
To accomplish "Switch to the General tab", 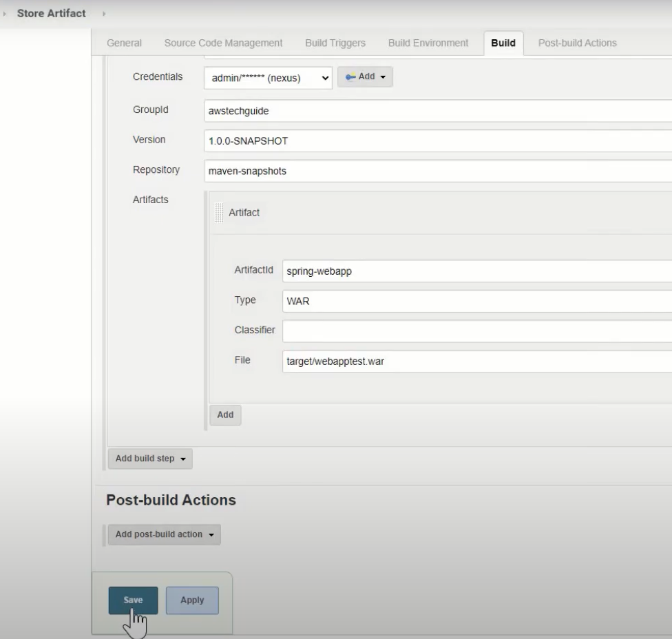I will (x=124, y=43).
